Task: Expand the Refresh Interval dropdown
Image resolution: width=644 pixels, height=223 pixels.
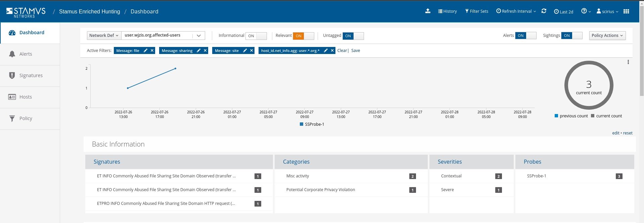Action: (x=516, y=11)
